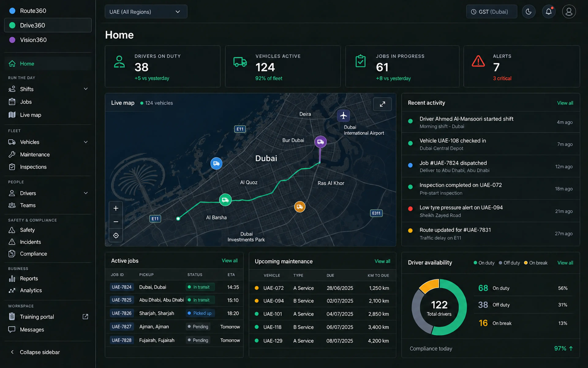Screen dimensions: 588x368
Task: Open the user profile avatar
Action: pos(569,11)
